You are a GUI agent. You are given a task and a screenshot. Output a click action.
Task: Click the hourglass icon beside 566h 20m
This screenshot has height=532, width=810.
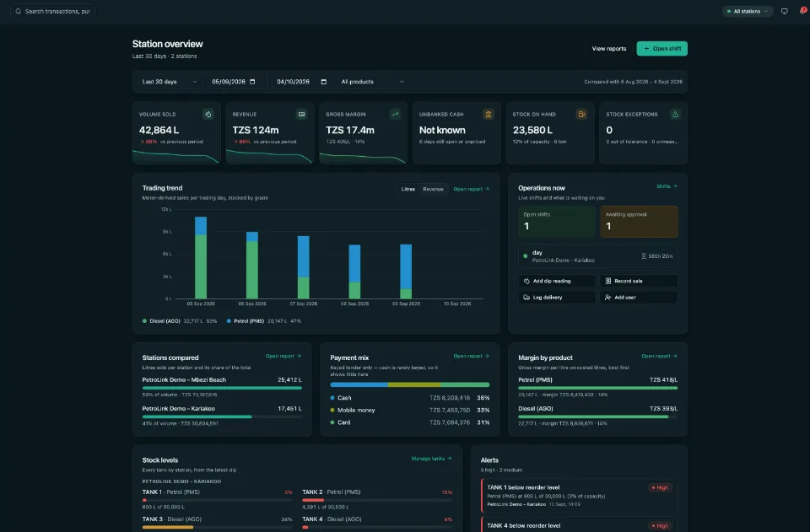point(644,256)
